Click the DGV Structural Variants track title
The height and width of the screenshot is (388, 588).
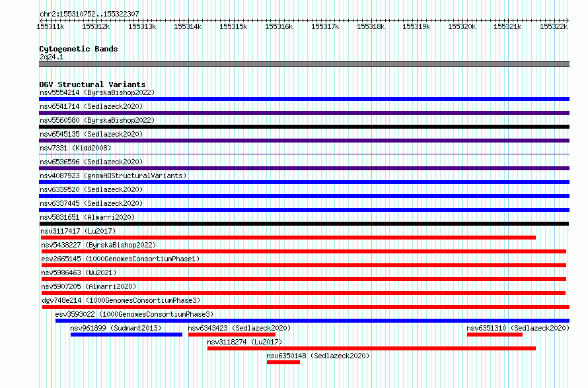tap(92, 84)
